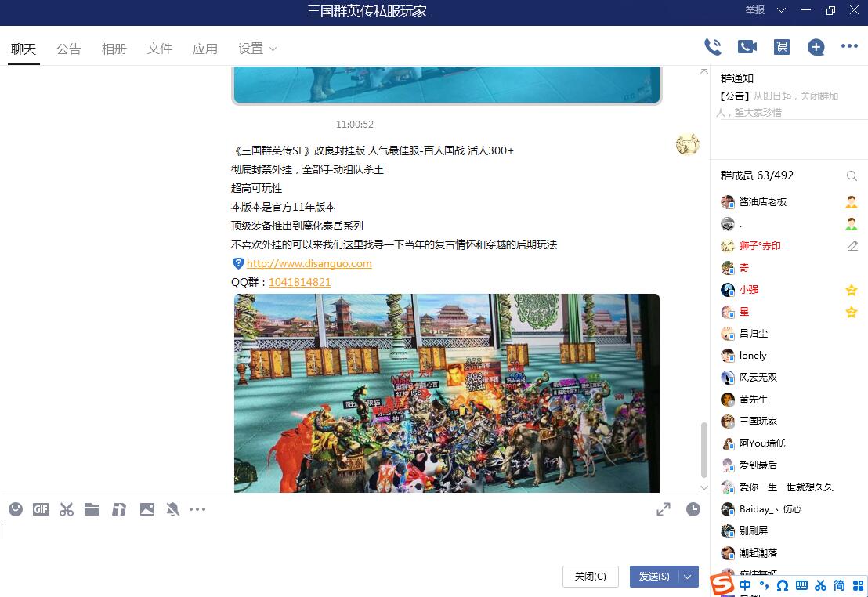Click the QQ group number 1041814821
The height and width of the screenshot is (597, 868).
tap(299, 283)
